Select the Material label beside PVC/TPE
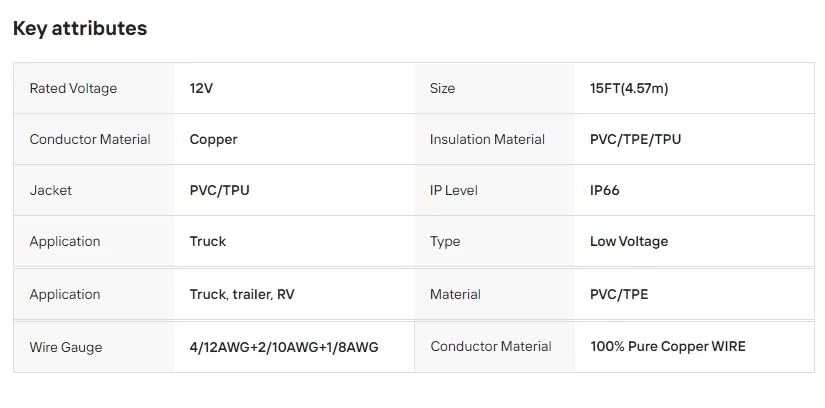 455,294
